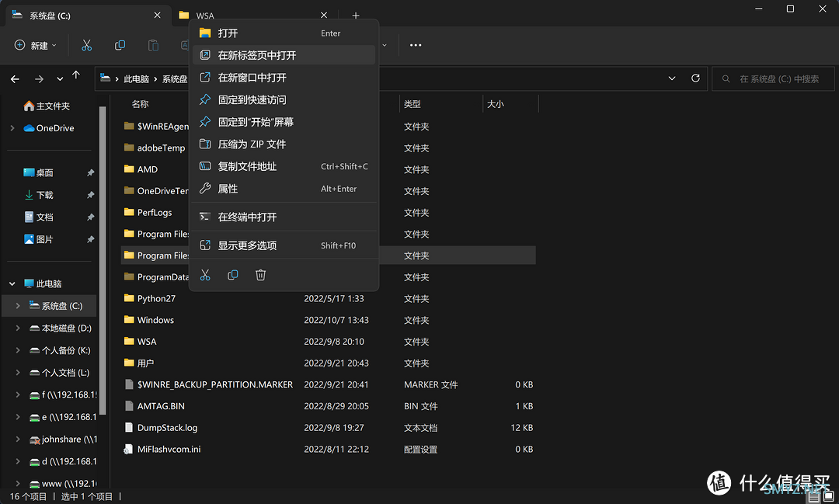
Task: Select 固定到快速访问 menu entry
Action: [x=284, y=100]
